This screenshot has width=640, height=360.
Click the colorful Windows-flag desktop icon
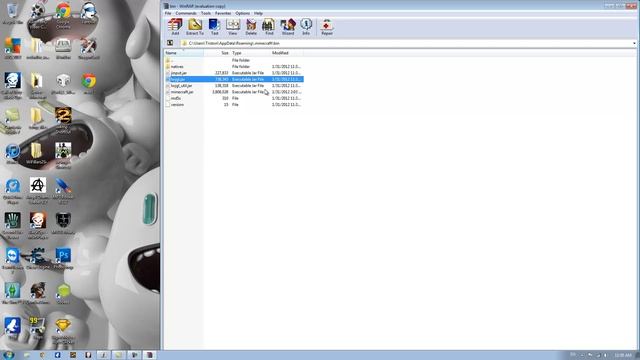[13, 48]
